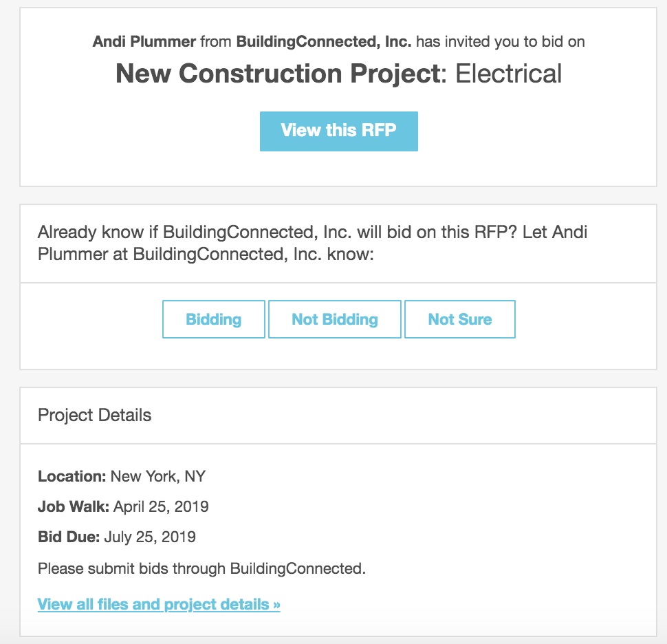This screenshot has width=667, height=644.
Task: Click the April 25, 2019 date
Action: point(161,507)
